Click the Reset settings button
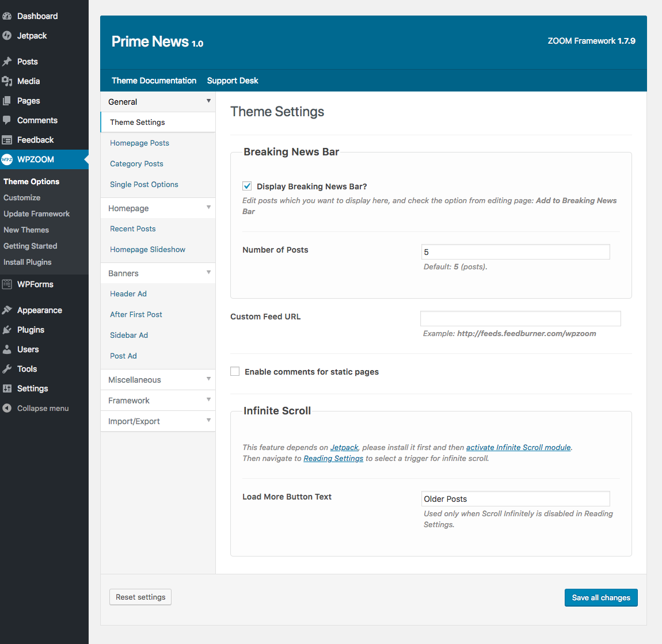 [x=140, y=597]
